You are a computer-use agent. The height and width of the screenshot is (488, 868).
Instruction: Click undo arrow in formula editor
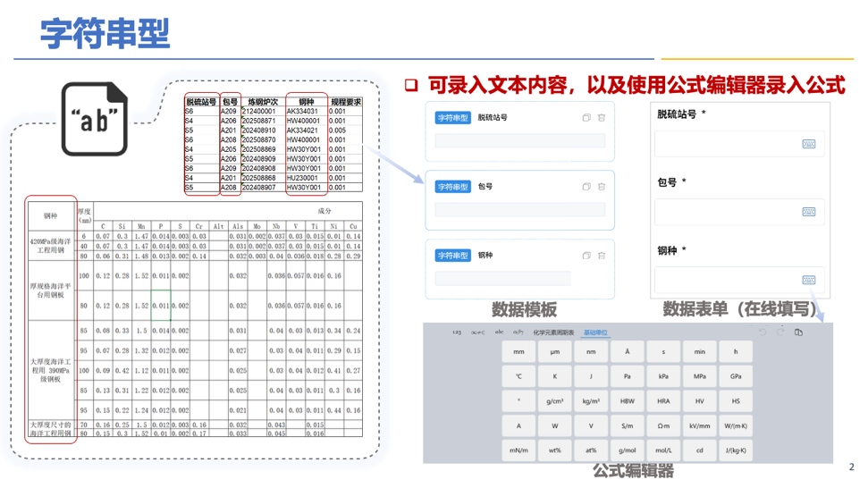[763, 332]
